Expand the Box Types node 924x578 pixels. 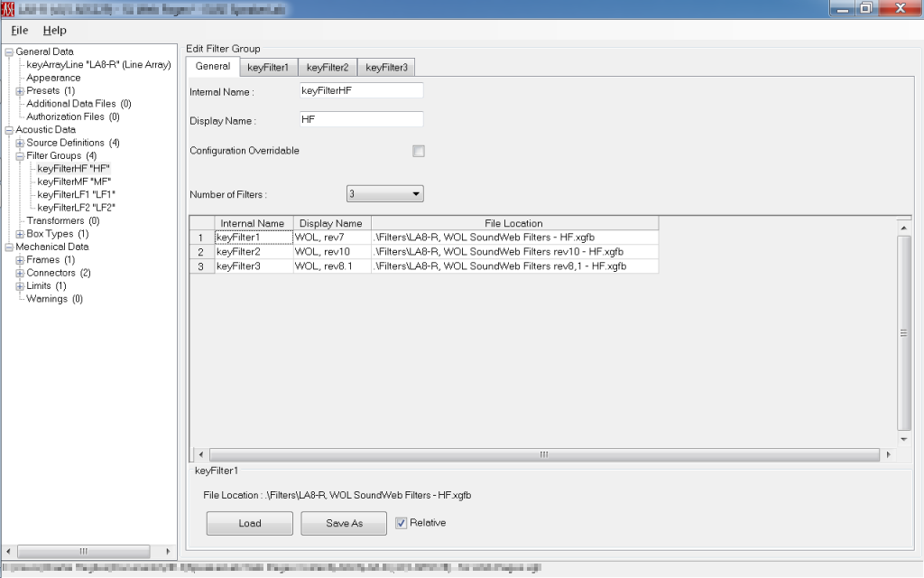tap(20, 234)
